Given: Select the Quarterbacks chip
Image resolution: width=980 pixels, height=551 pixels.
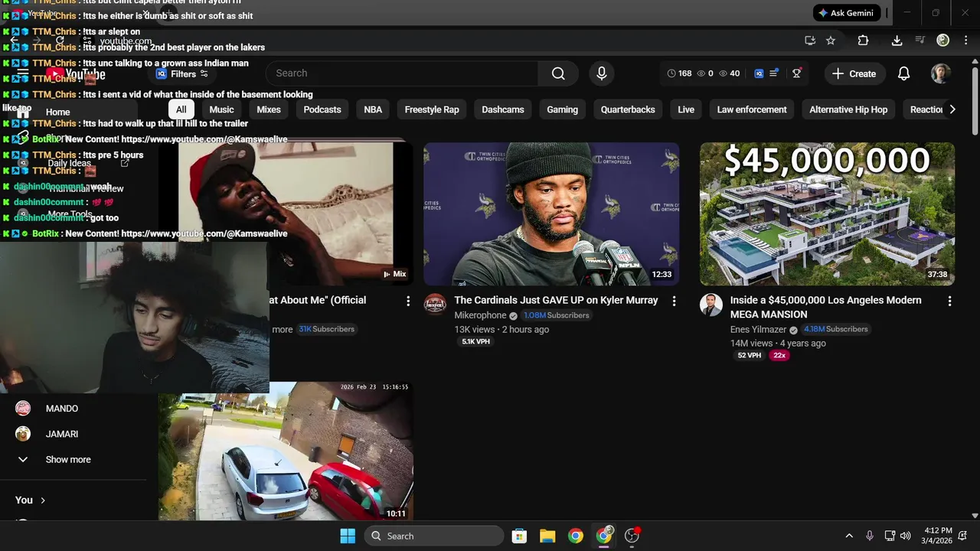Looking at the screenshot, I should (x=628, y=109).
